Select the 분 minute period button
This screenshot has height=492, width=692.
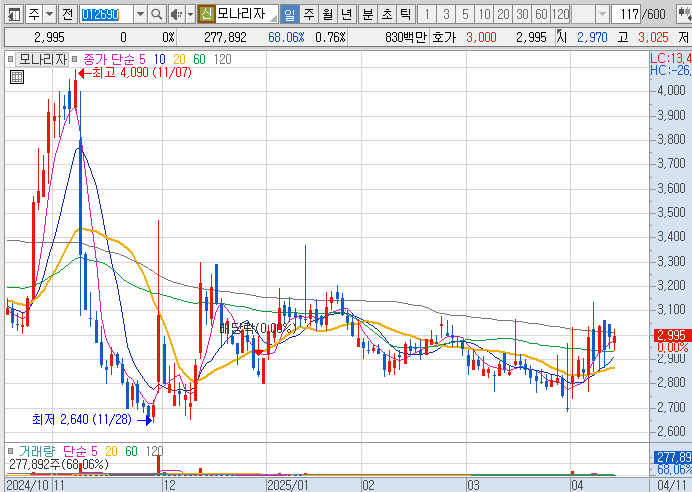[x=368, y=14]
